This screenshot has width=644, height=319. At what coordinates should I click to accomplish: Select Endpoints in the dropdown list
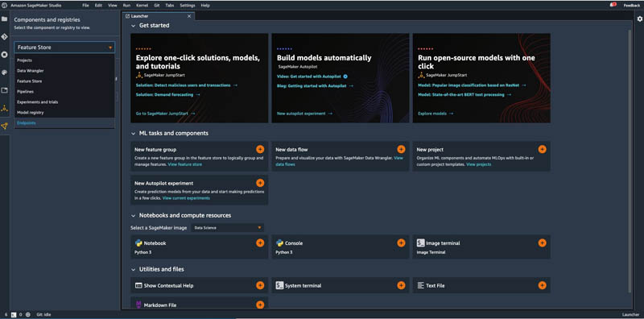pos(64,123)
